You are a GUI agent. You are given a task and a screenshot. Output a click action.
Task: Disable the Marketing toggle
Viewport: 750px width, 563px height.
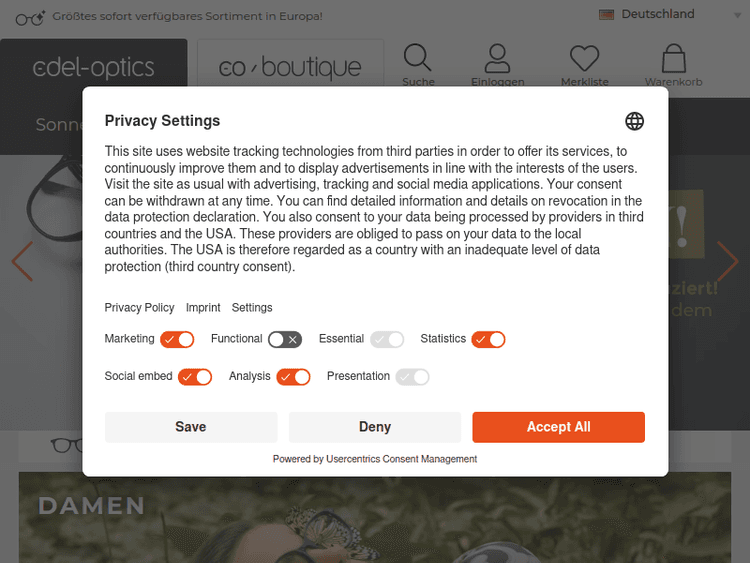pos(177,339)
